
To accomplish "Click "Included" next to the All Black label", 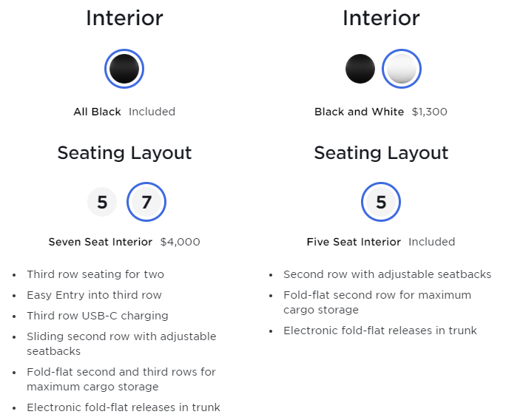I will tap(152, 112).
